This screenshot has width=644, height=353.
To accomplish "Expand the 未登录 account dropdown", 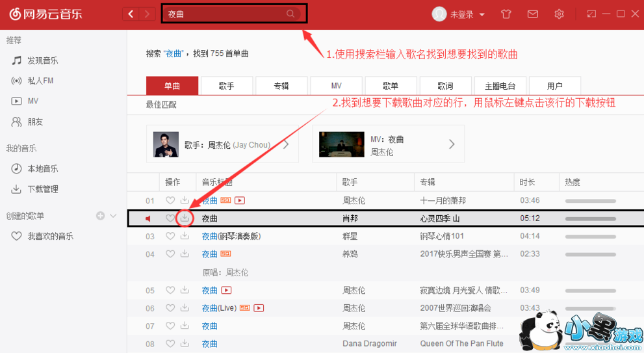I will tap(482, 14).
